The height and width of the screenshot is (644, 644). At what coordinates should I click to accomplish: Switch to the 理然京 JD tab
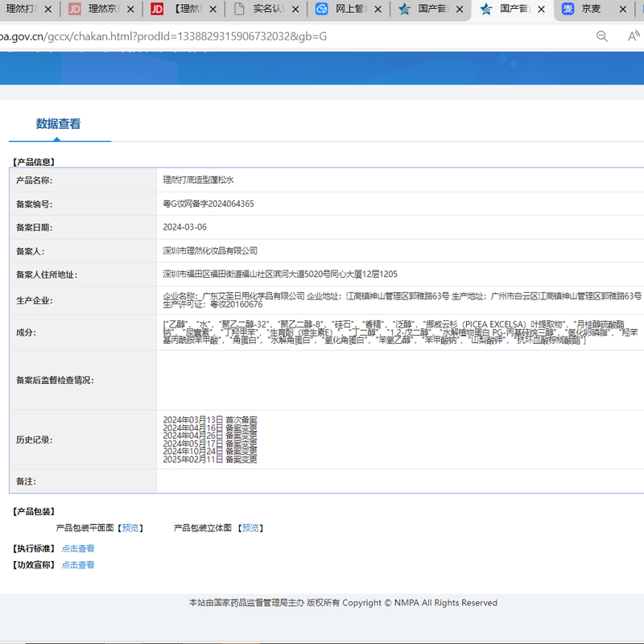click(101, 10)
